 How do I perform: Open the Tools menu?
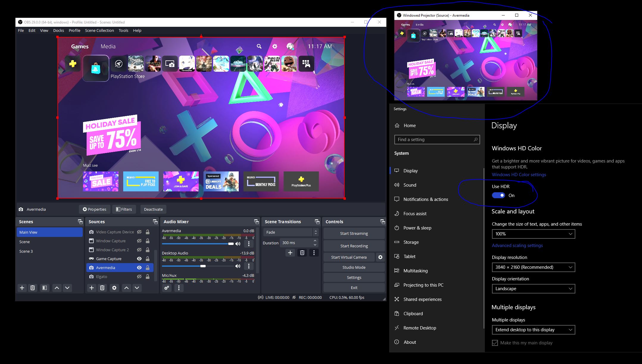(x=123, y=30)
